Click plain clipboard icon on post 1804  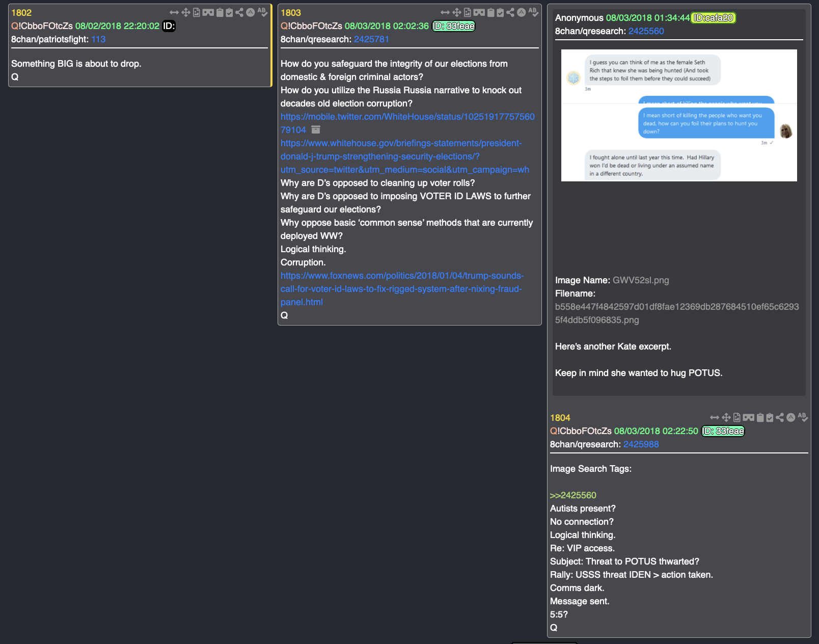click(x=760, y=417)
